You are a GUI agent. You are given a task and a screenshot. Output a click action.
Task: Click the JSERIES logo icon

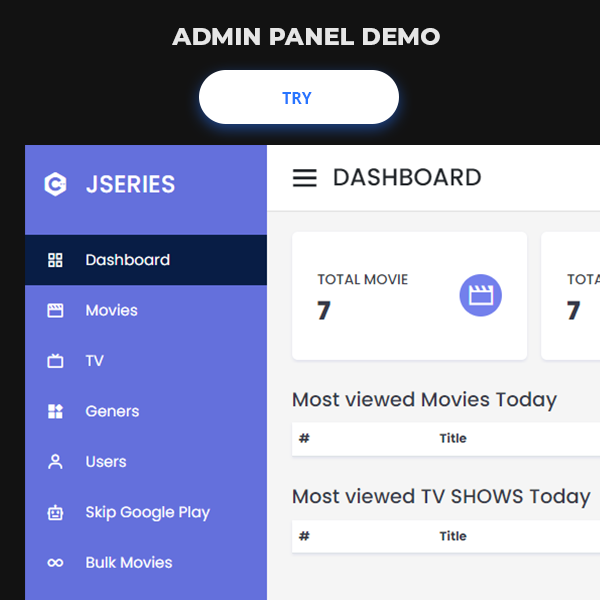click(55, 184)
